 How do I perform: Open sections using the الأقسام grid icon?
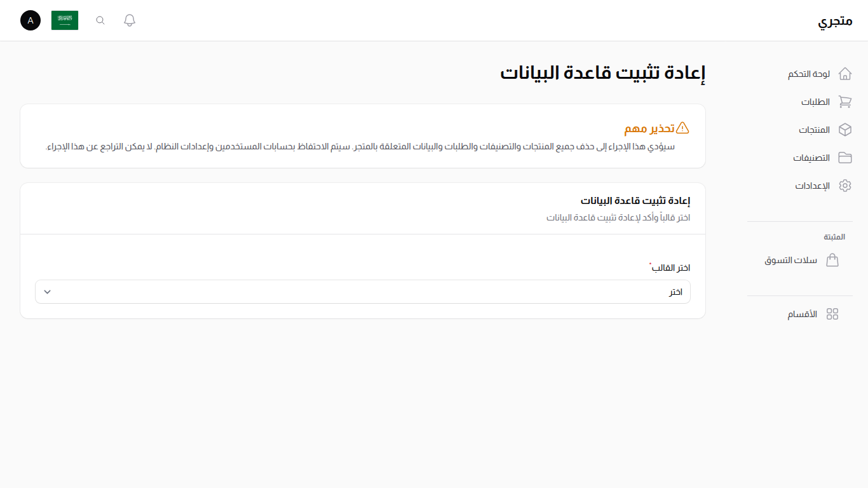pos(834,313)
